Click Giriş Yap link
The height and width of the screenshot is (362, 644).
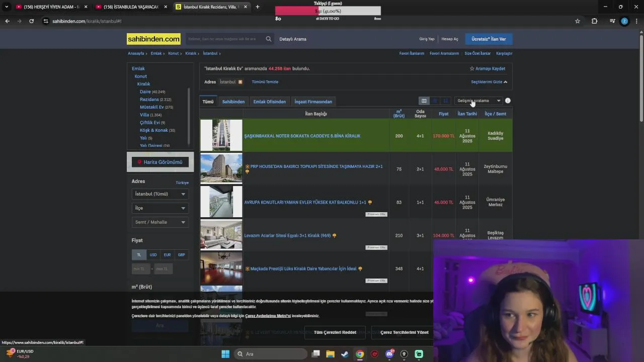point(427,39)
